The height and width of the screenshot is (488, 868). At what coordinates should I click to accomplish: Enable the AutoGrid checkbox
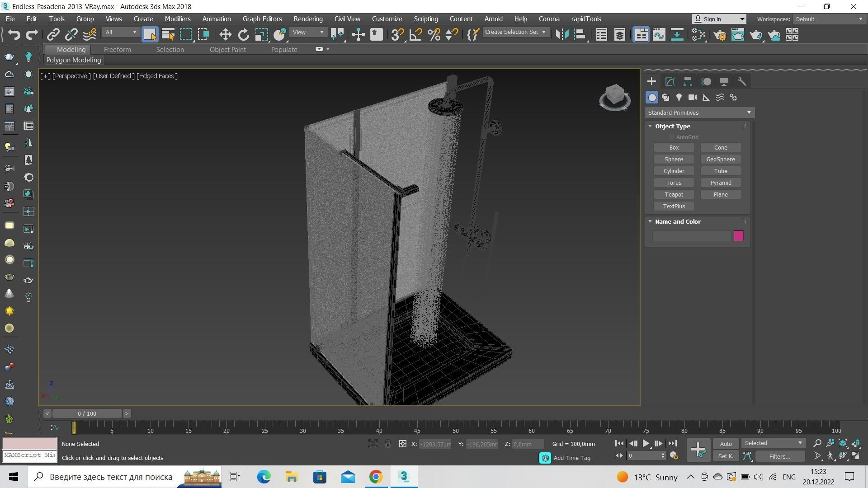(672, 137)
